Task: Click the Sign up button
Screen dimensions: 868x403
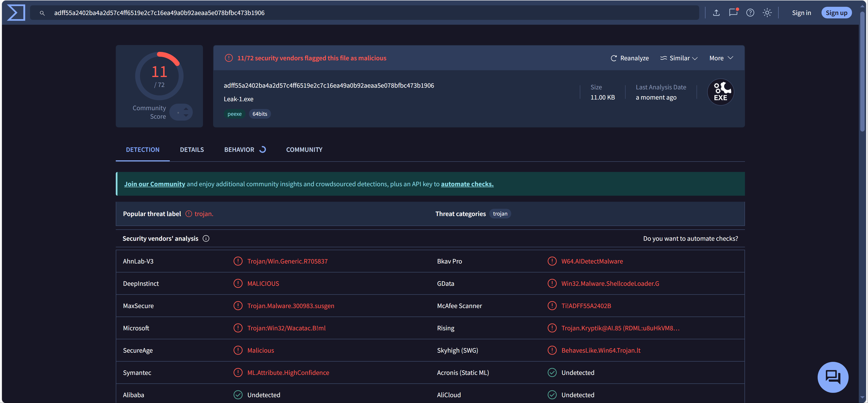Action: (x=836, y=13)
